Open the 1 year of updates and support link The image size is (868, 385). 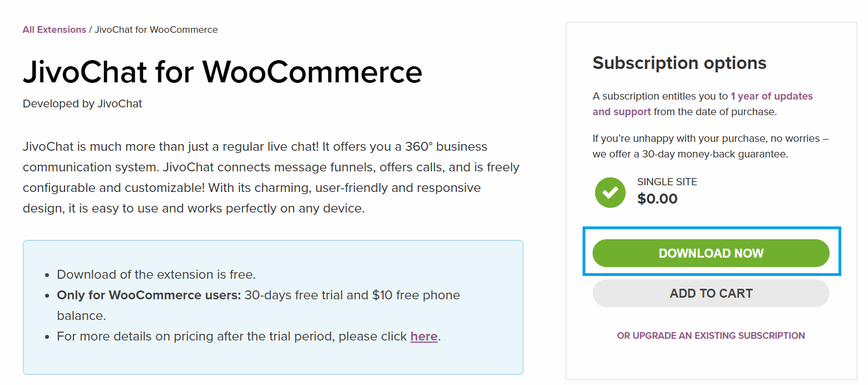[703, 104]
